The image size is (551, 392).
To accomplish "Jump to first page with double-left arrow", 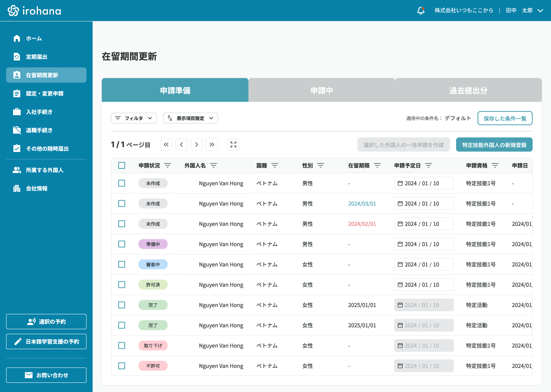I will [x=166, y=145].
